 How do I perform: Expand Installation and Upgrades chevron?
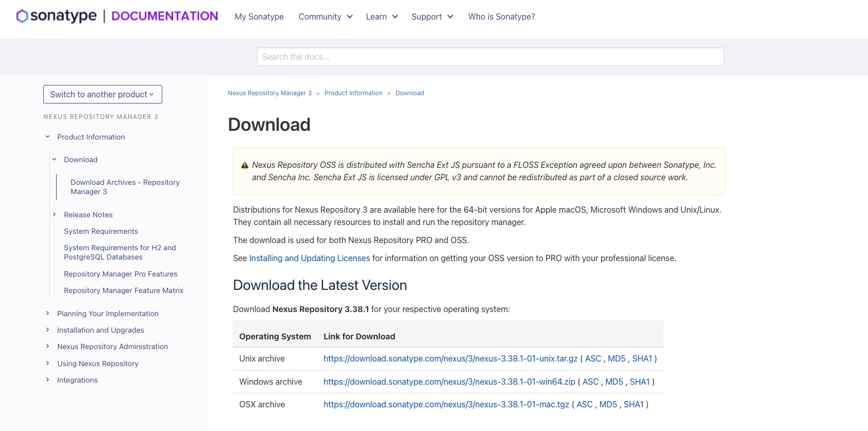tap(47, 330)
